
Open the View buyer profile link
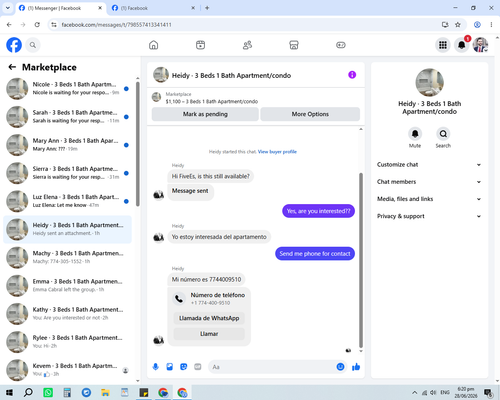277,152
